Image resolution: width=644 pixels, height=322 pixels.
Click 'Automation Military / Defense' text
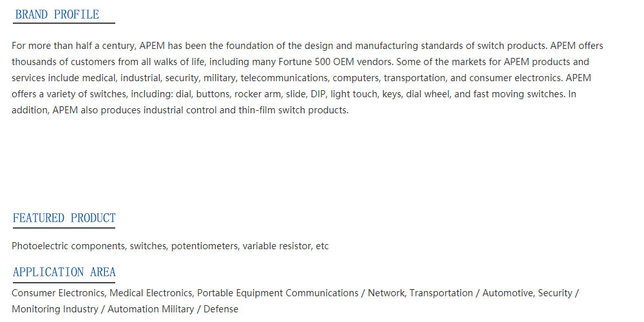pyautogui.click(x=173, y=309)
